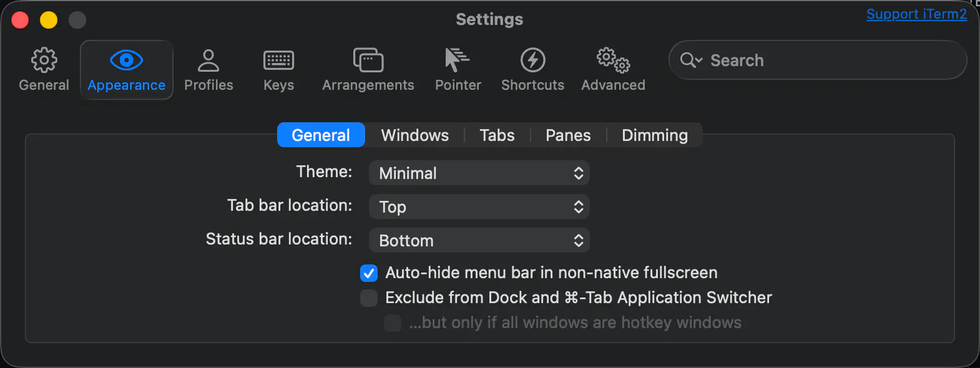Open the Tab bar location dropdown
980x368 pixels.
tap(479, 207)
